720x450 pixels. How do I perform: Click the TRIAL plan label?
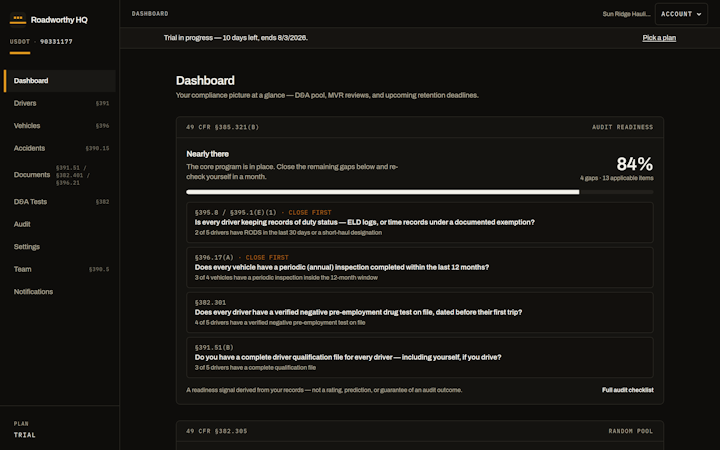(x=24, y=435)
